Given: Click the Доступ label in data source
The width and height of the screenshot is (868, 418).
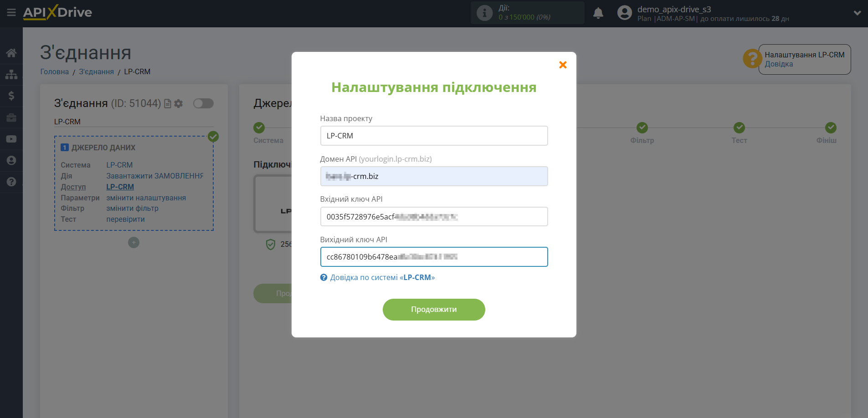Looking at the screenshot, I should [x=73, y=187].
